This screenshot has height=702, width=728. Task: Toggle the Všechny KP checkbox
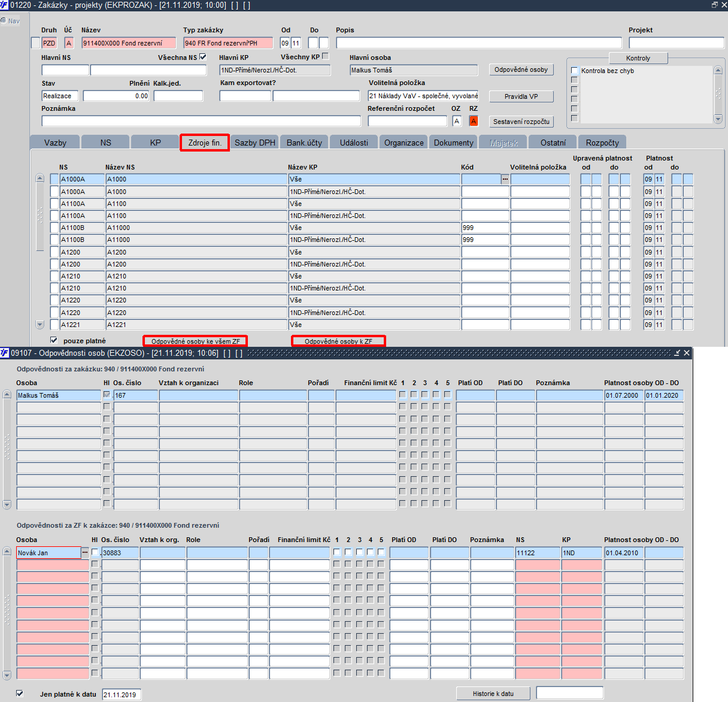pos(326,56)
